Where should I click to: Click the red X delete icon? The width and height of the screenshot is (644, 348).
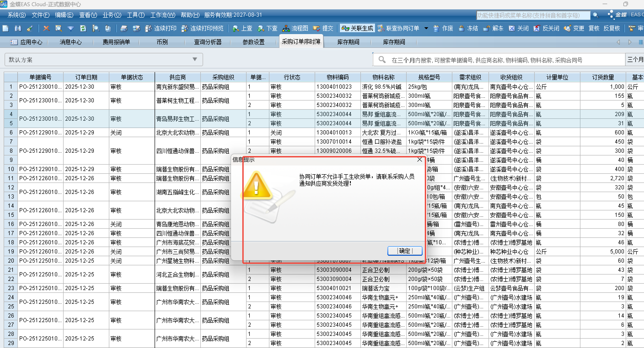click(x=46, y=29)
